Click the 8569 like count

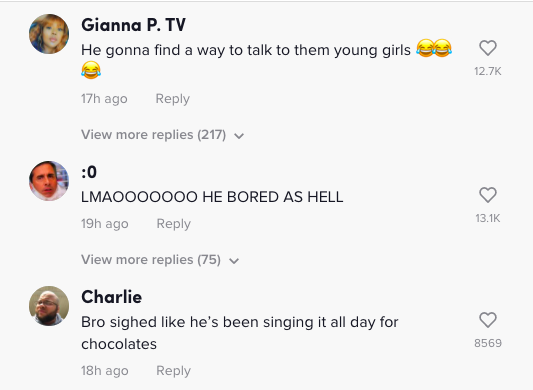click(488, 343)
